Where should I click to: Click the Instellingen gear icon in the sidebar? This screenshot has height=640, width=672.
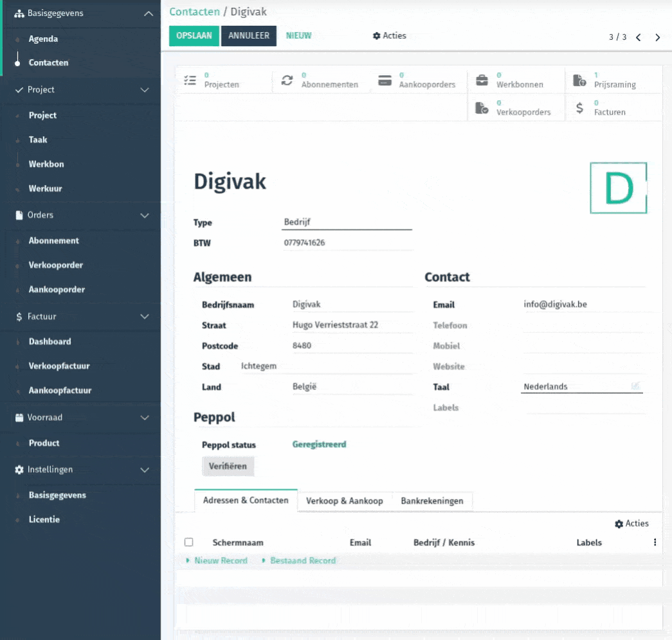pos(19,470)
